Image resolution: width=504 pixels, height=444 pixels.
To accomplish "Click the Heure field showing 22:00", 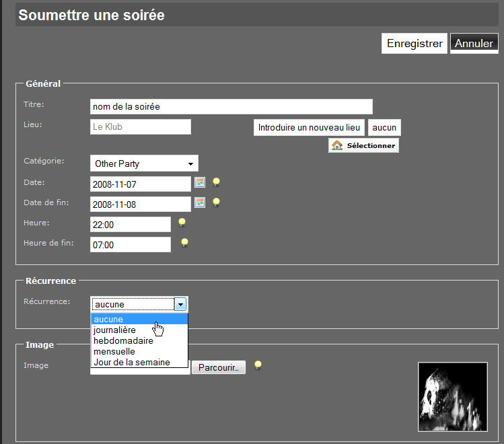I will [131, 225].
